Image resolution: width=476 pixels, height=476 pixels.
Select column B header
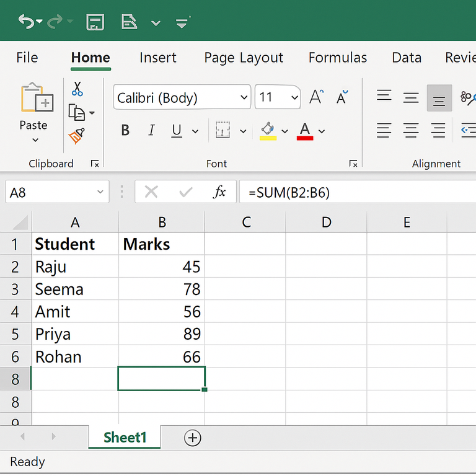pos(162,223)
